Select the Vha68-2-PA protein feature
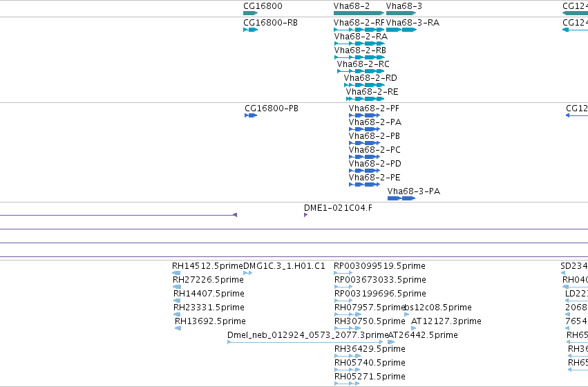Screen dimensions: 588x387 tap(364, 129)
